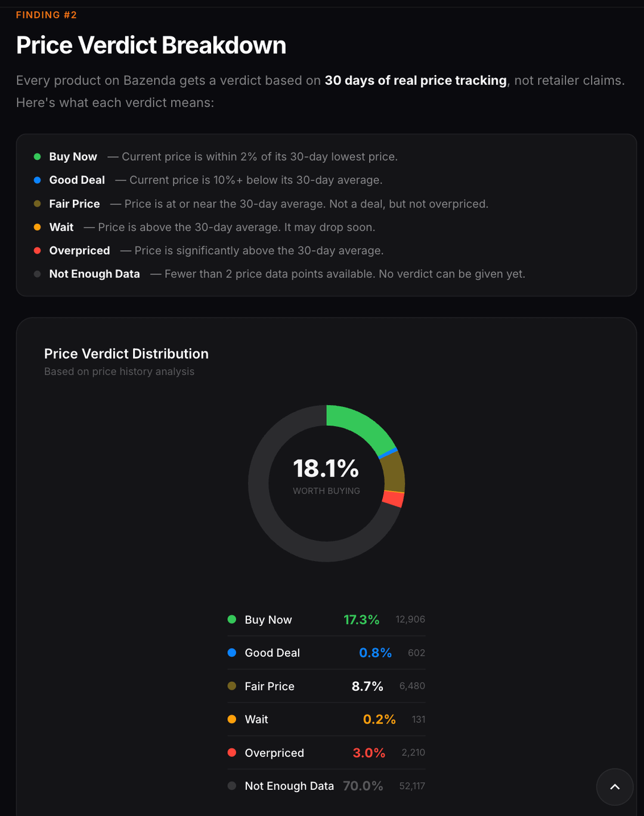Click the Fair Price 6,480 count
The width and height of the screenshot is (644, 816).
412,687
